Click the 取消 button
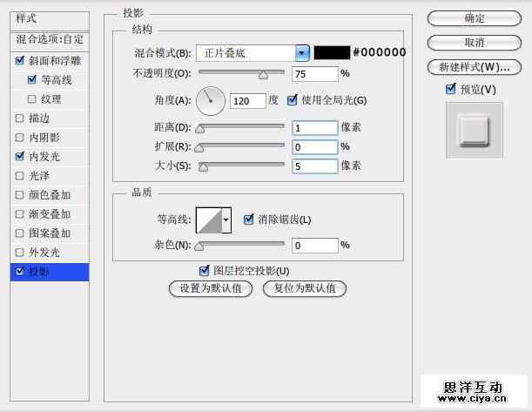Image resolution: width=532 pixels, height=412 pixels. coord(474,43)
